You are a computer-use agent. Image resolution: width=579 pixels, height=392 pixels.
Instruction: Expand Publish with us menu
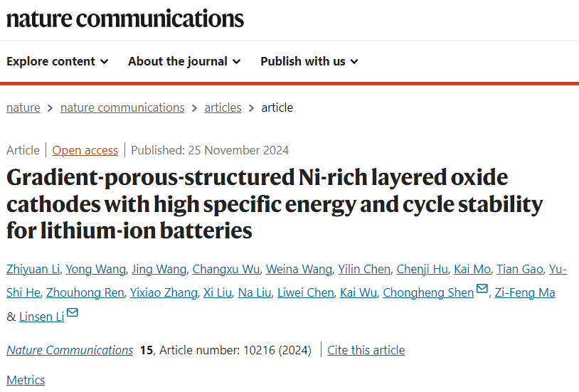[x=309, y=61]
